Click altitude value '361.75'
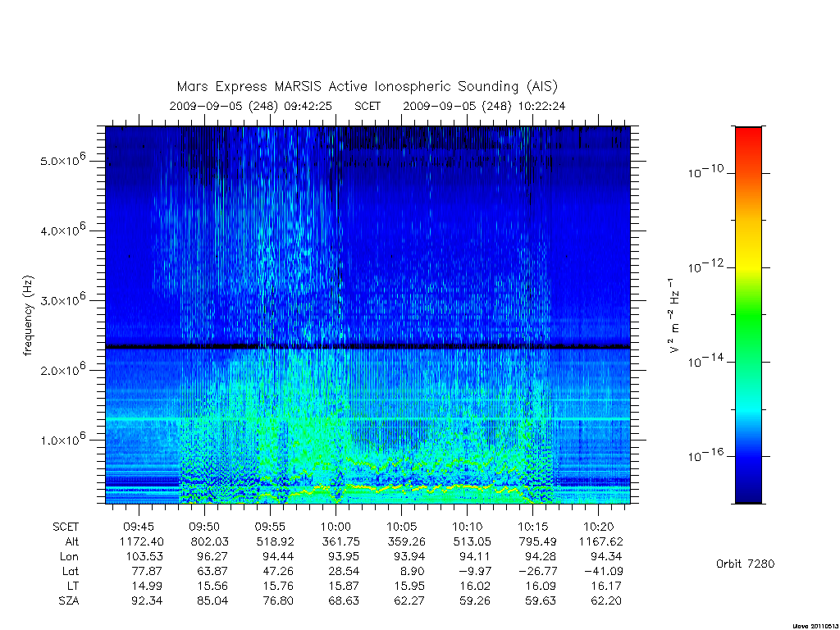 coord(340,541)
